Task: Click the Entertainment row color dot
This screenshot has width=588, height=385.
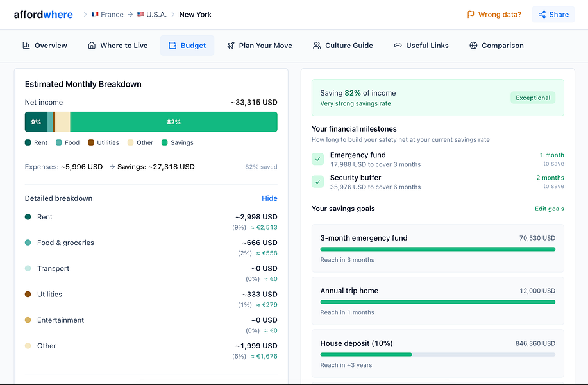Action: coord(28,320)
